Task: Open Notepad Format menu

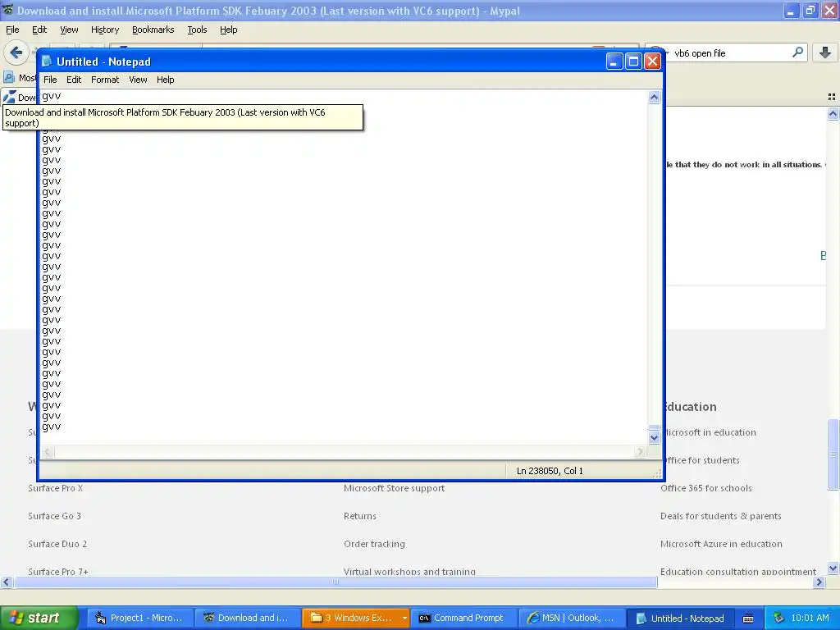Action: 104,80
